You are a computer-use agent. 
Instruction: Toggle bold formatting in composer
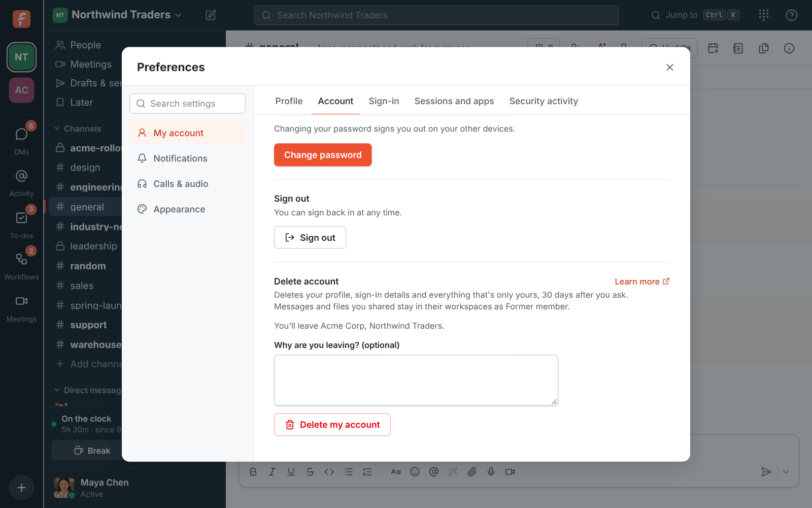click(253, 472)
